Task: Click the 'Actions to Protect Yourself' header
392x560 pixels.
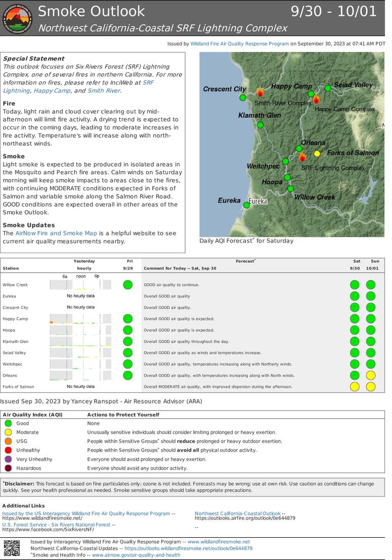Action: point(123,415)
